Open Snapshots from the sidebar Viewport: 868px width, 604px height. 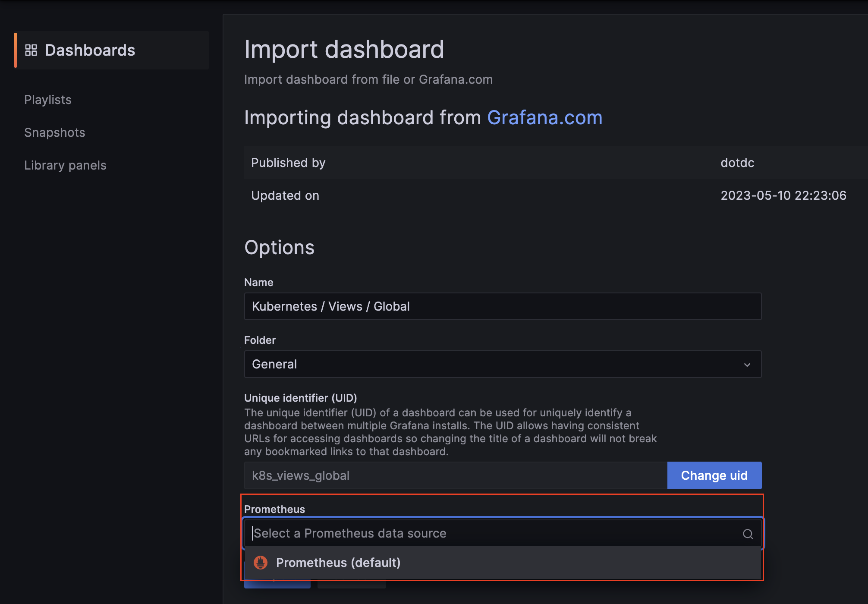55,132
